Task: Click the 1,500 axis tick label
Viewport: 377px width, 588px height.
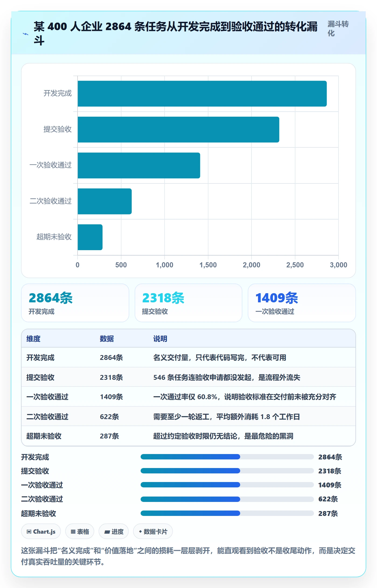Action: 208,265
